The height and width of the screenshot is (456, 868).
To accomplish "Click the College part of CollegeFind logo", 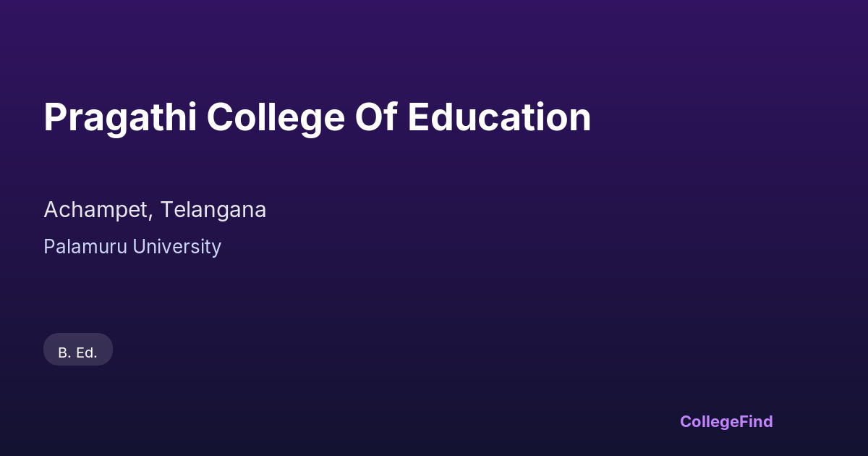I will point(708,421).
